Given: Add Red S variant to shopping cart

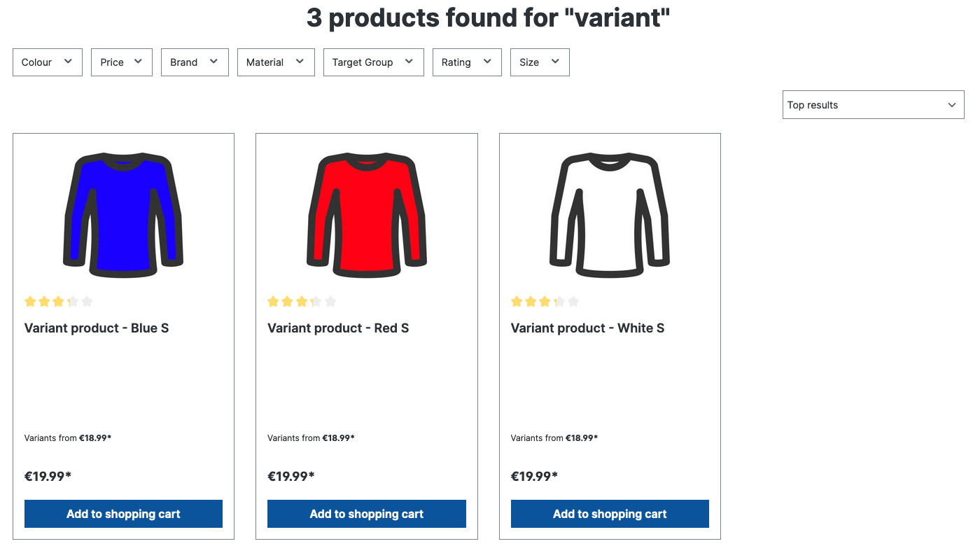Looking at the screenshot, I should pyautogui.click(x=367, y=514).
